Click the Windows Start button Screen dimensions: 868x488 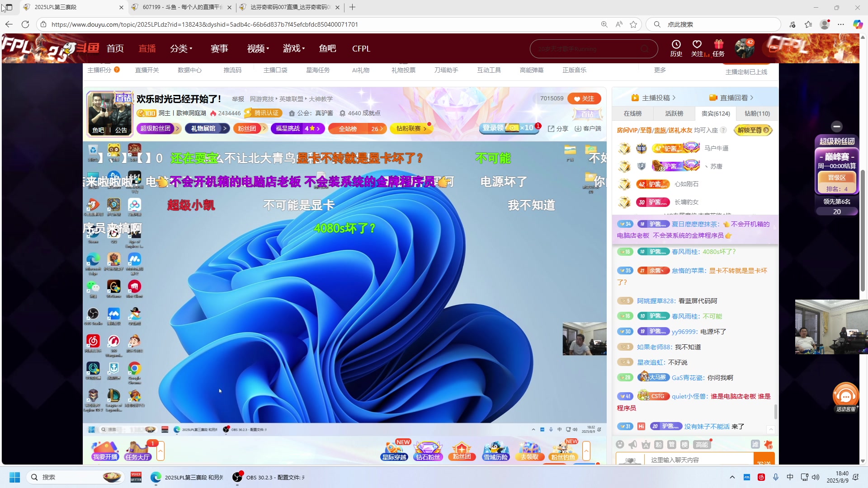(14, 477)
